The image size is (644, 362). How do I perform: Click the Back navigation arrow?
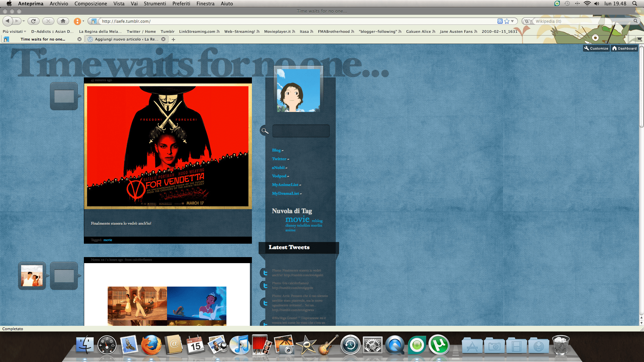(7, 21)
